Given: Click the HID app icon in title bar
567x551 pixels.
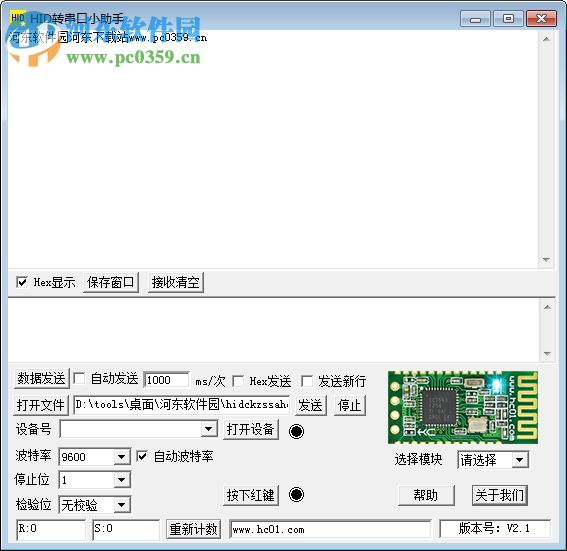Looking at the screenshot, I should [17, 18].
